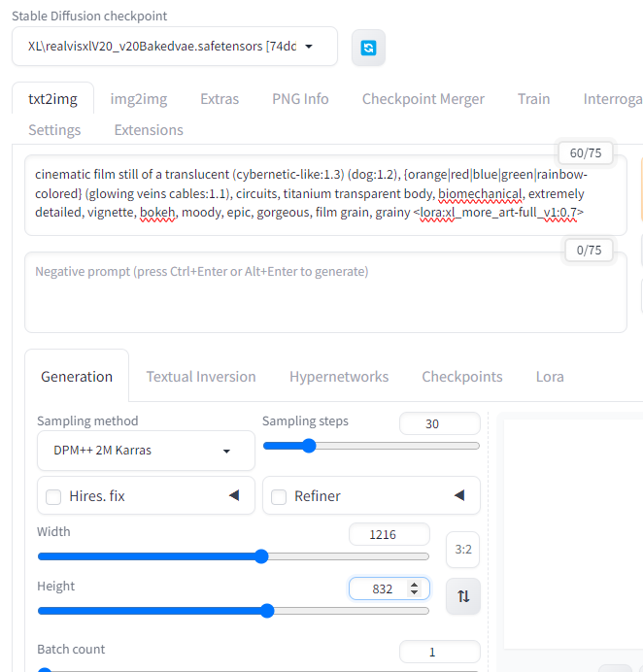643x672 pixels.
Task: Click the Height value field showing 832
Action: coord(389,588)
